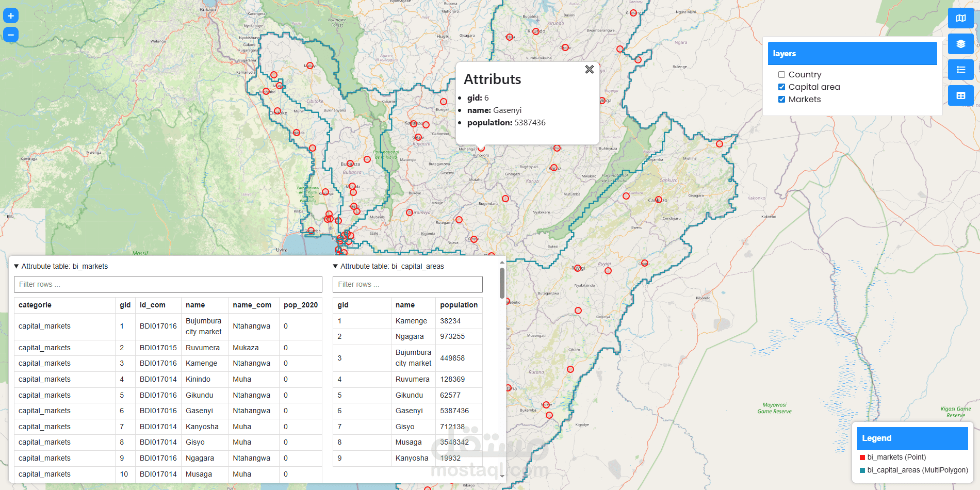The image size is (980, 490).
Task: Click the bi_markets legend red swatch
Action: point(862,458)
